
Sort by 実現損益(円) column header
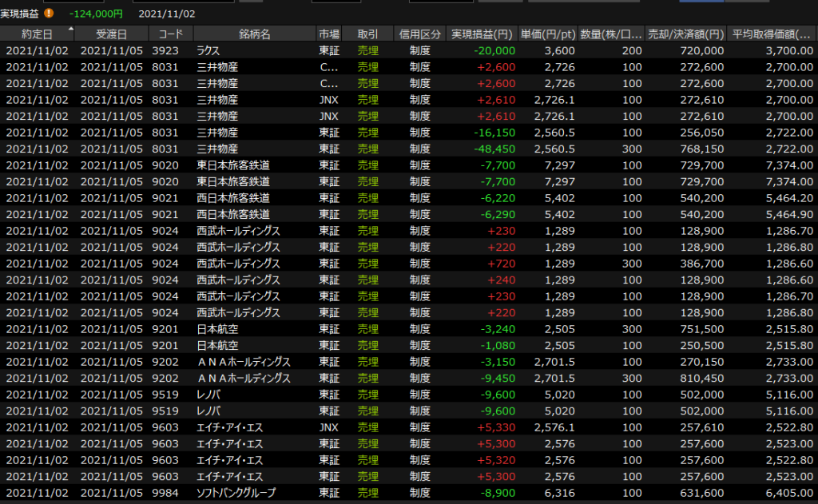(x=482, y=34)
